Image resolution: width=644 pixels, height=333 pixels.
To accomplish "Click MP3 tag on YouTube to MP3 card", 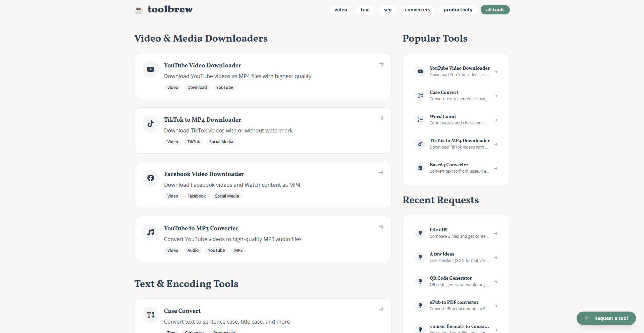I will (x=238, y=251).
